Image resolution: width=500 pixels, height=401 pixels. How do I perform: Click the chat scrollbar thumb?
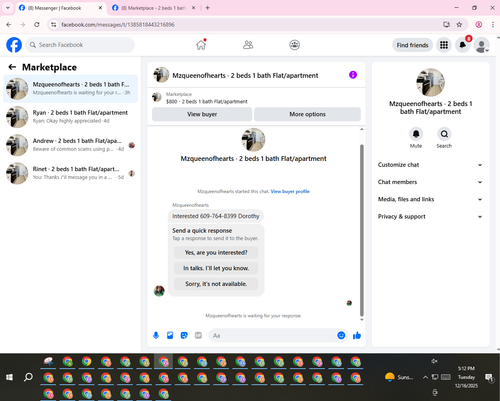(362, 230)
